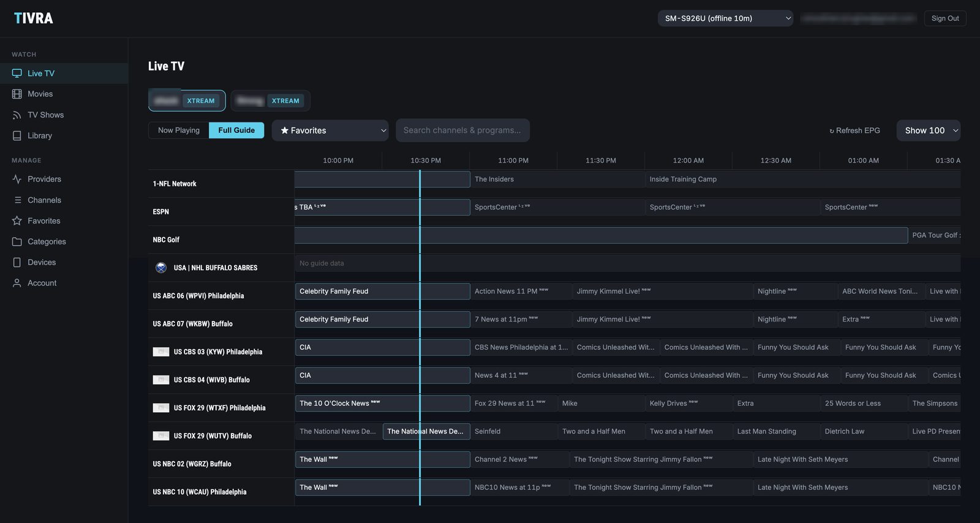This screenshot has height=523, width=980.
Task: Open 7 News at 11pm program
Action: pyautogui.click(x=521, y=319)
